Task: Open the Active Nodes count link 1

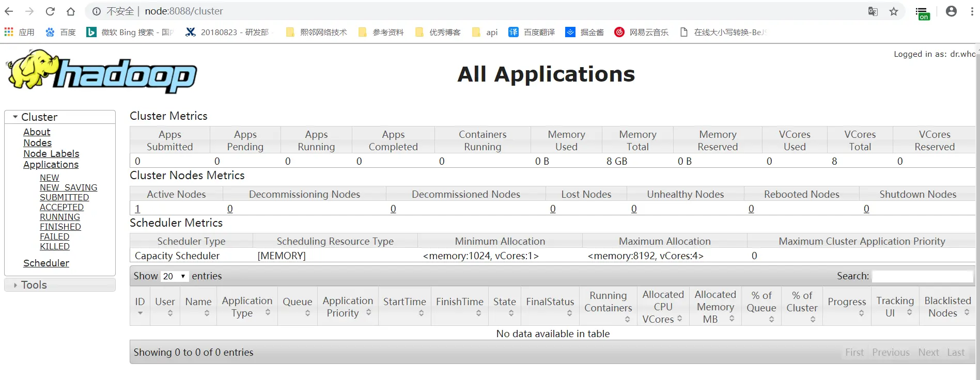Action: click(137, 209)
